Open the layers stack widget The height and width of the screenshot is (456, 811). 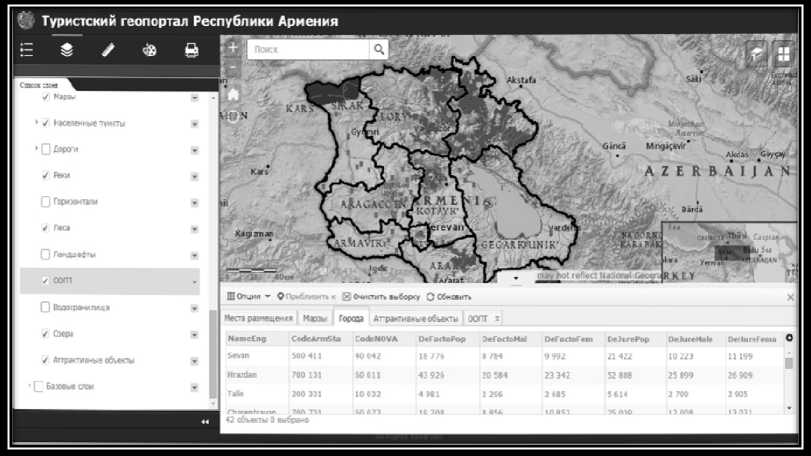point(67,50)
